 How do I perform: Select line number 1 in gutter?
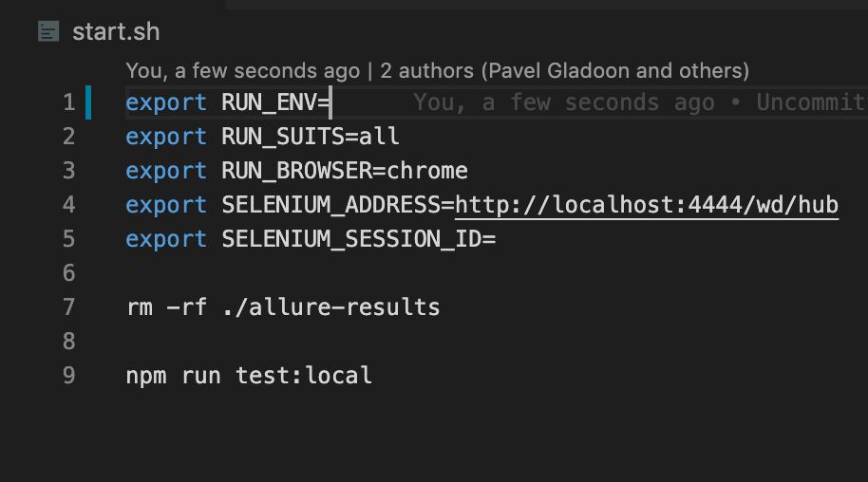click(x=68, y=102)
